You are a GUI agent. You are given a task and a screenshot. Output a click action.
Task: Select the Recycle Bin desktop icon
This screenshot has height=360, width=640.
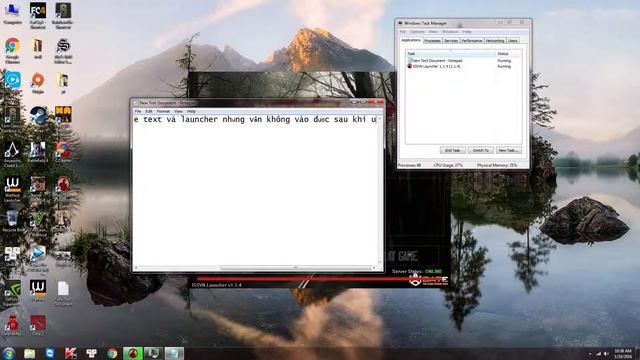[x=13, y=221]
